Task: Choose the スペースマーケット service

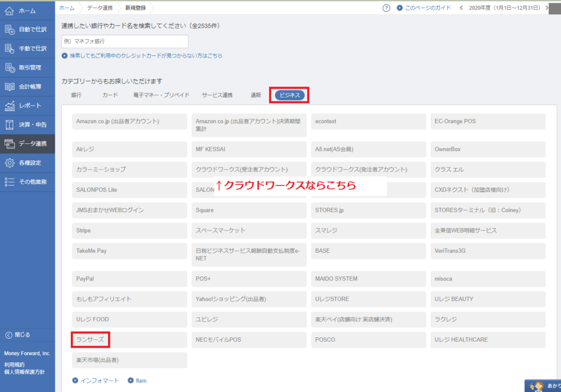Action: click(249, 230)
